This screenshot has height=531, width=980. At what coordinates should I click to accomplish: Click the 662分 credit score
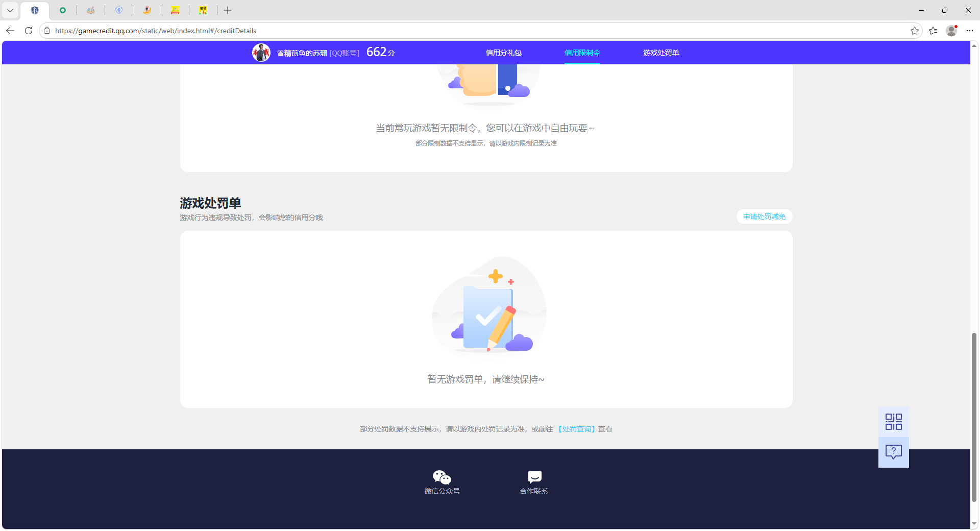pyautogui.click(x=381, y=52)
